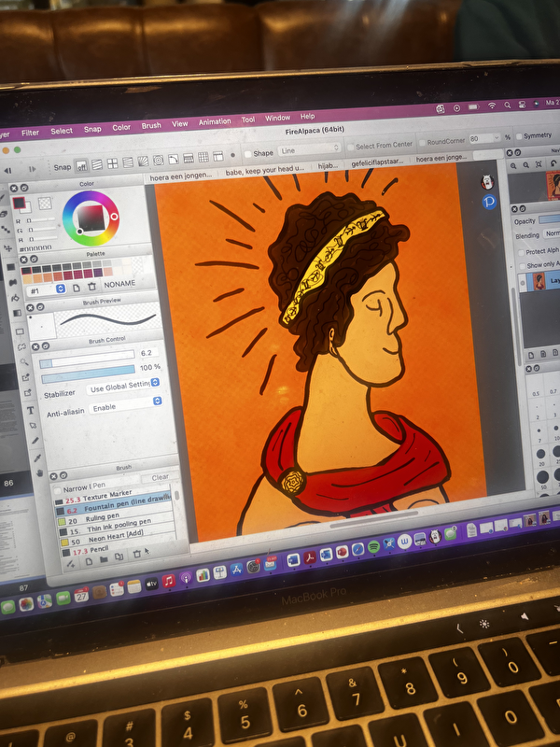Select the radial snap icon
The image size is (560, 747).
pos(143,161)
